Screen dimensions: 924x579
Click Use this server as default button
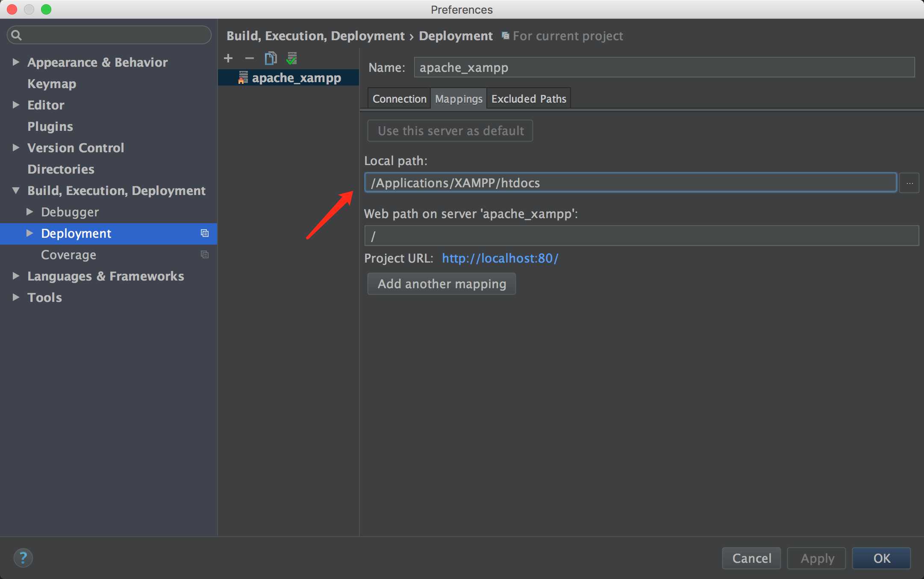pyautogui.click(x=450, y=130)
